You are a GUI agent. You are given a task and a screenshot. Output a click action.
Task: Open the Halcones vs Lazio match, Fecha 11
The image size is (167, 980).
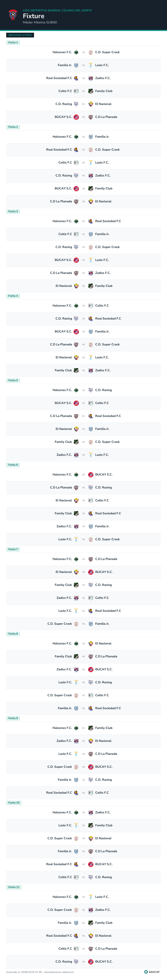(83, 897)
